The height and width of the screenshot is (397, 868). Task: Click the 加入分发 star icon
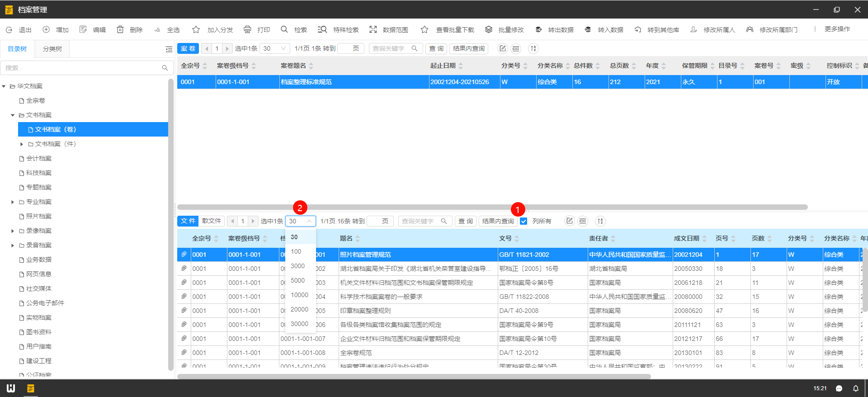coord(196,29)
